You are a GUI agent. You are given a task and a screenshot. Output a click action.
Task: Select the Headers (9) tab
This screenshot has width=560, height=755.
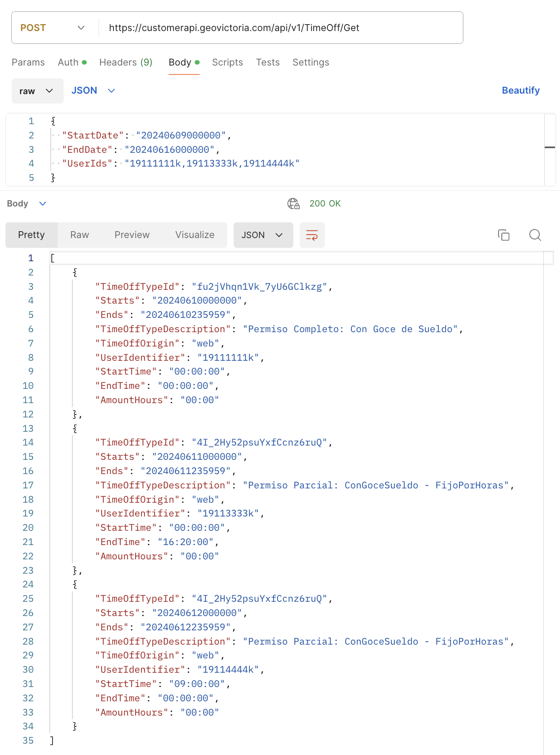(x=126, y=63)
